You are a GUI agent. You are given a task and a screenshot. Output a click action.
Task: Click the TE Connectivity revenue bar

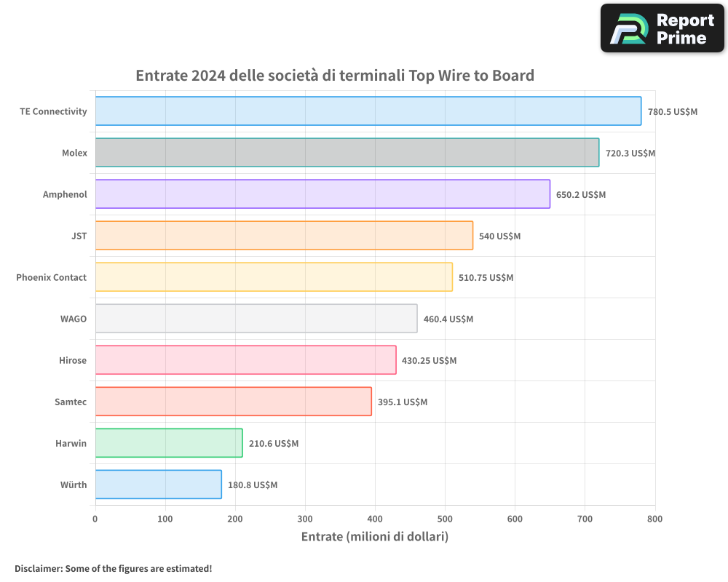tap(368, 111)
